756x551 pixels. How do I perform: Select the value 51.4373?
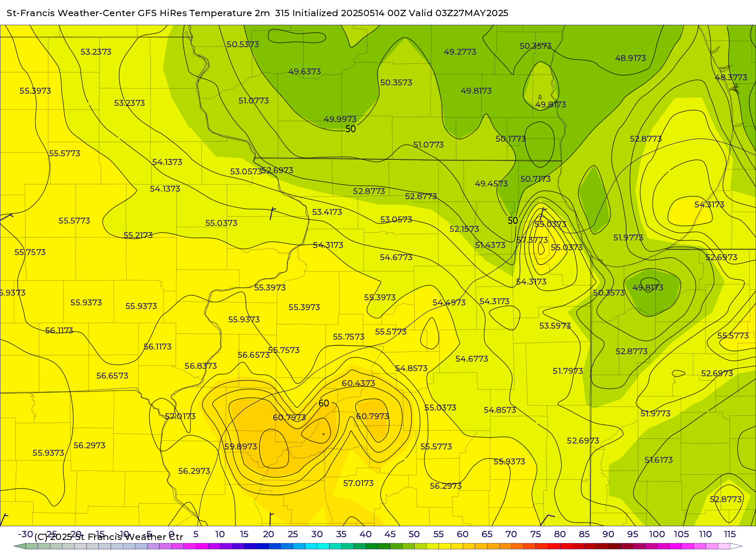coord(490,245)
